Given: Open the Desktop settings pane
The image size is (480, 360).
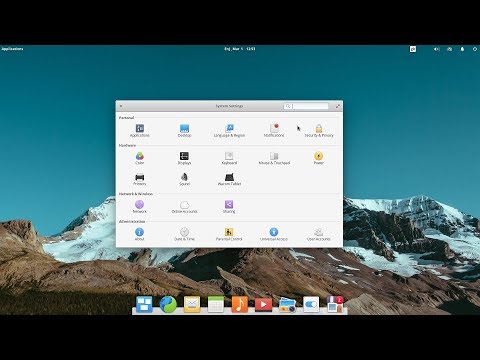Looking at the screenshot, I should (x=184, y=130).
